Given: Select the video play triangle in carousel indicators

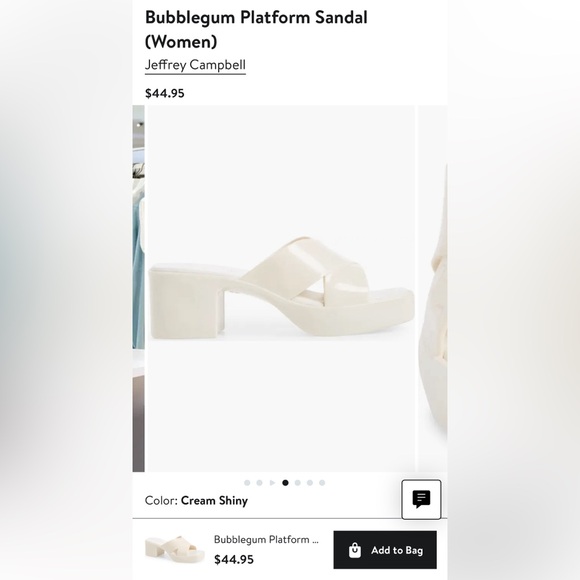Looking at the screenshot, I should coord(272,483).
